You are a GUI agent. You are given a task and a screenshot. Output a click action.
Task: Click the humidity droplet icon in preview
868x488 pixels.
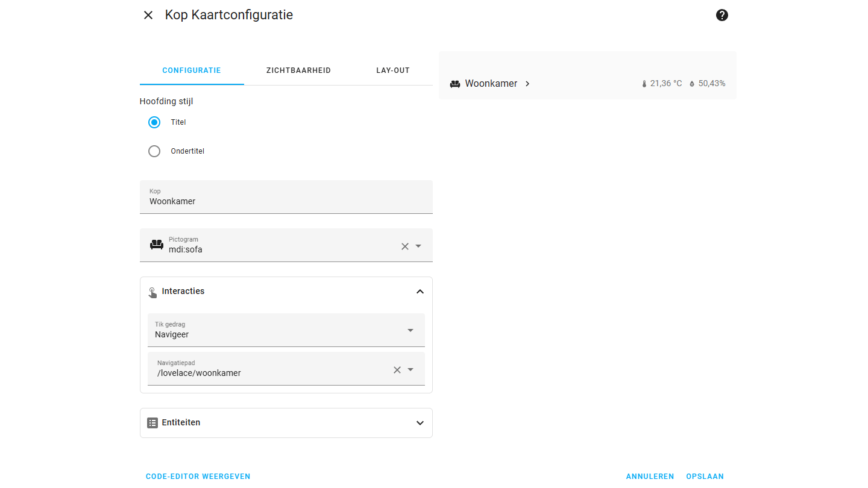point(692,84)
